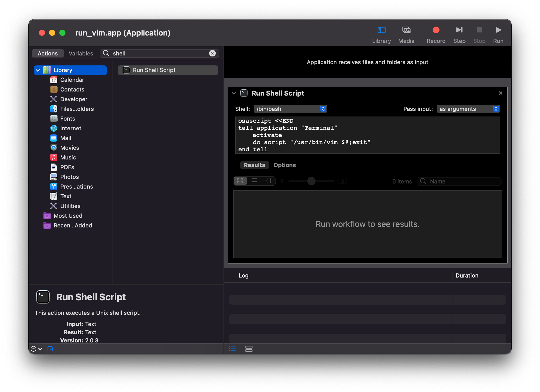Switch results to source code view

(269, 181)
